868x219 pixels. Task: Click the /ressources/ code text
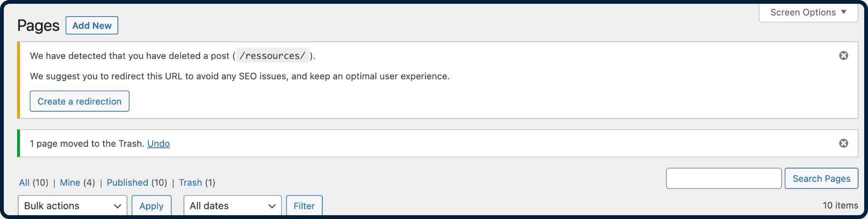(272, 56)
